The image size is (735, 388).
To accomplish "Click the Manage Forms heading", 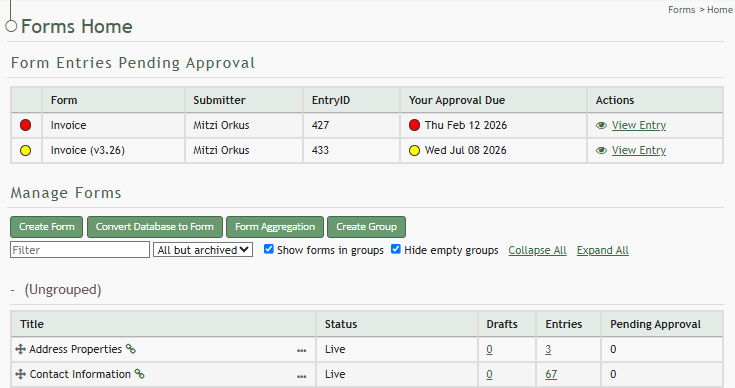I will point(66,193).
